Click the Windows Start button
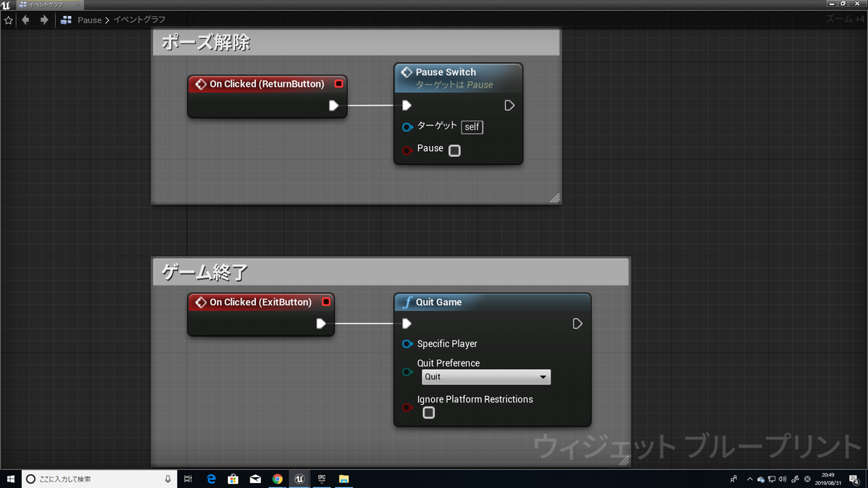868x488 pixels. tap(11, 479)
